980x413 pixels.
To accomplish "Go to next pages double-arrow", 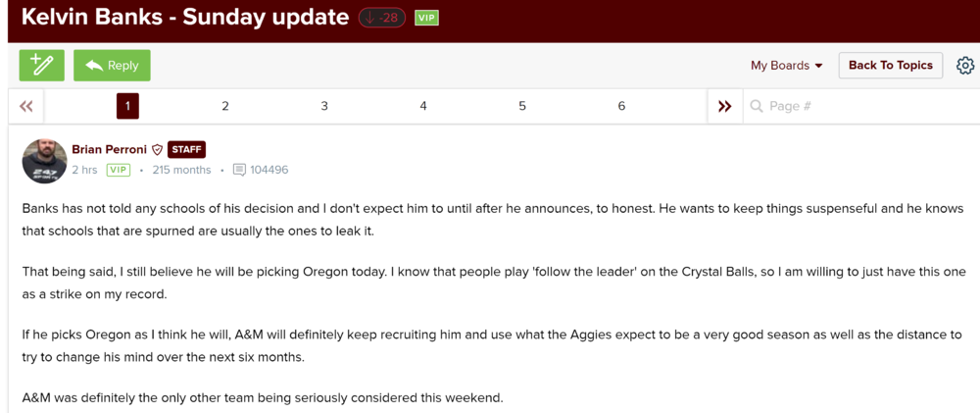I will 724,106.
